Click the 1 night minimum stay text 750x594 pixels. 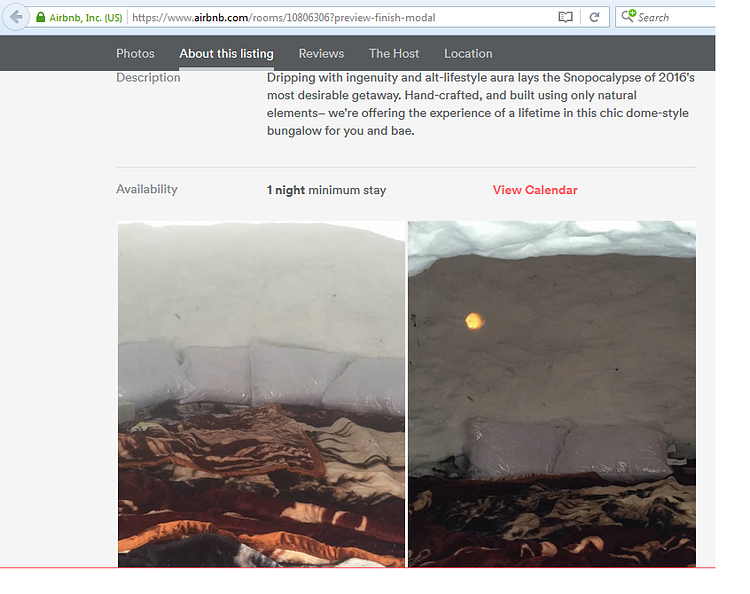[326, 190]
